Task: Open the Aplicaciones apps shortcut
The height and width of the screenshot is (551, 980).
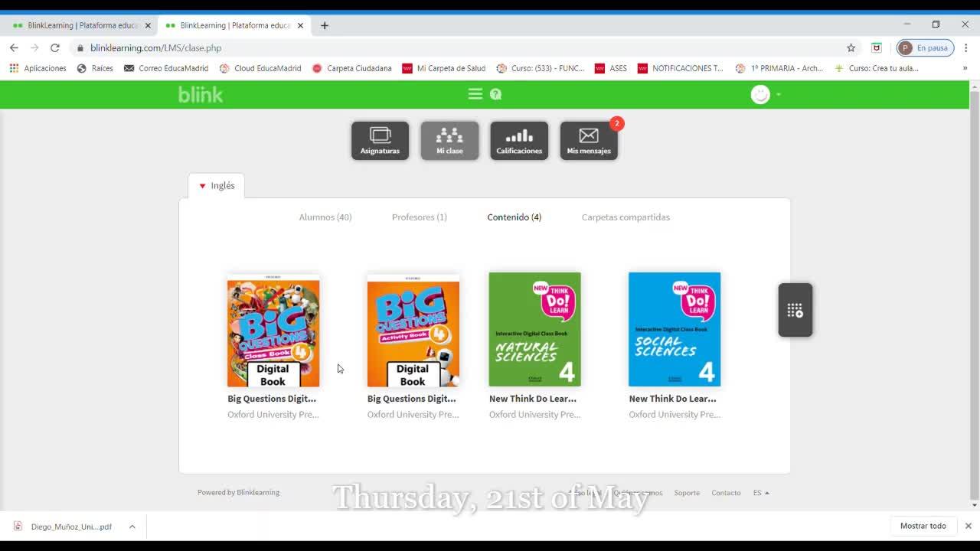Action: point(38,68)
